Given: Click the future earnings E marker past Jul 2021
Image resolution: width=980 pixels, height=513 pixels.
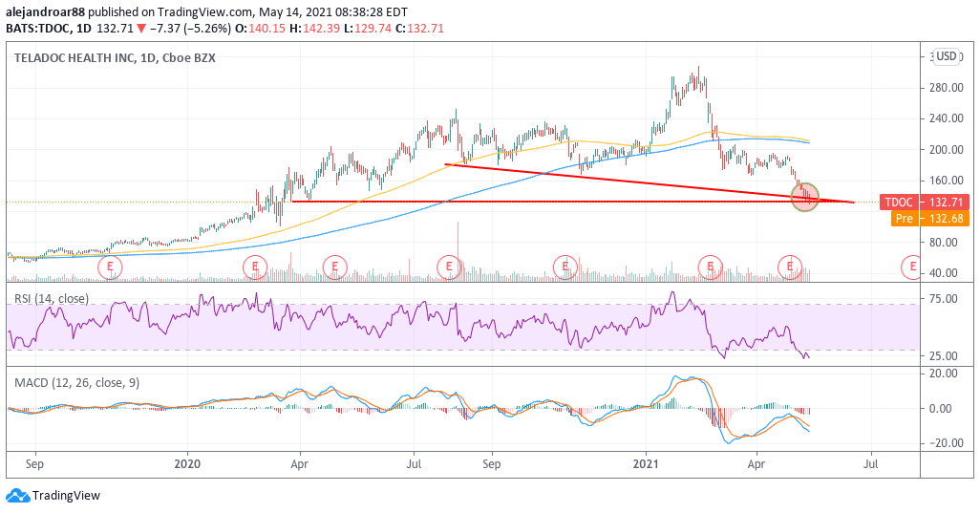Looking at the screenshot, I should pos(912,267).
